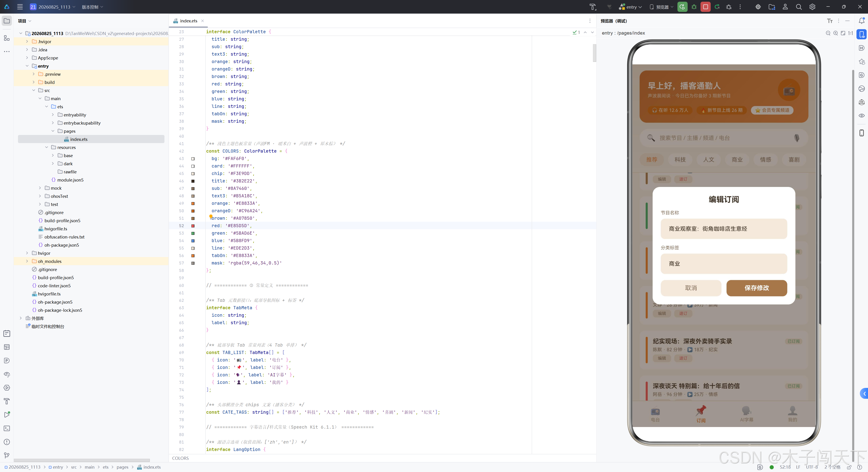This screenshot has height=472, width=868.
Task: Collapse the pages folder
Action: pos(53,131)
